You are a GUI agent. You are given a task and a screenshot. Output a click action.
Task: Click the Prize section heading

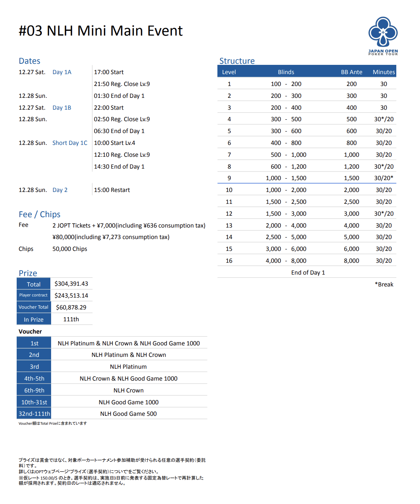[28, 273]
